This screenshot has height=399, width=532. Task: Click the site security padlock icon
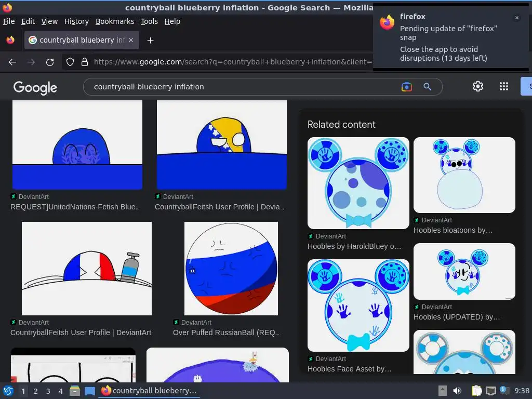coord(85,62)
